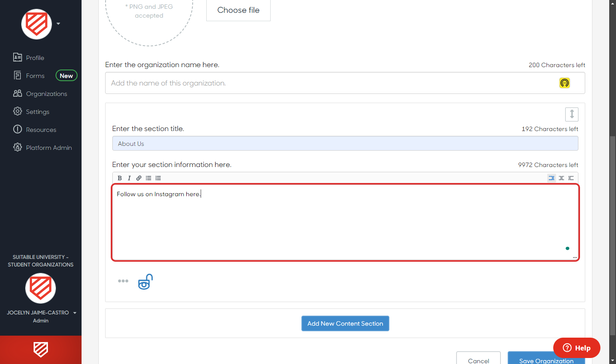Viewport: 616px width, 364px height.
Task: Insert a hyperlink in the section text
Action: click(x=139, y=178)
